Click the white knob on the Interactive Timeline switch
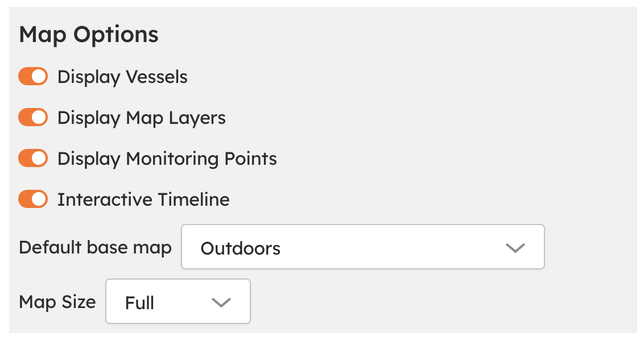 pyautogui.click(x=39, y=199)
